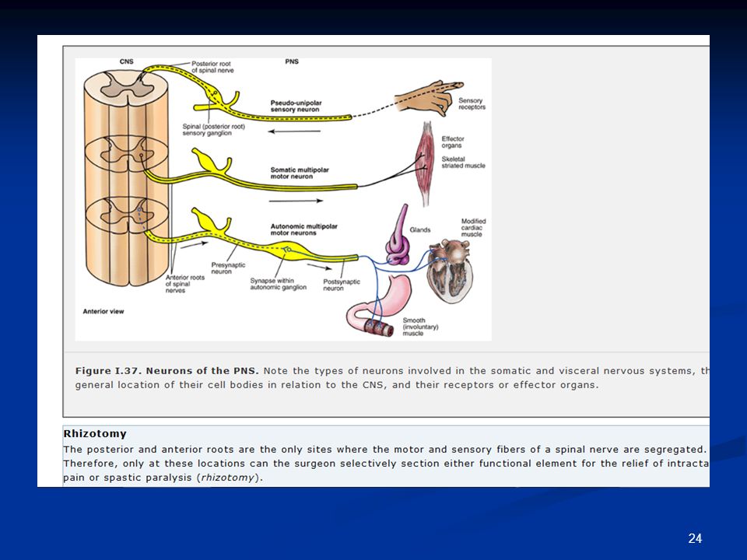The image size is (747, 560).
Task: Click the 'Somatic multipolar motor neuron' label
Action: coord(300,173)
